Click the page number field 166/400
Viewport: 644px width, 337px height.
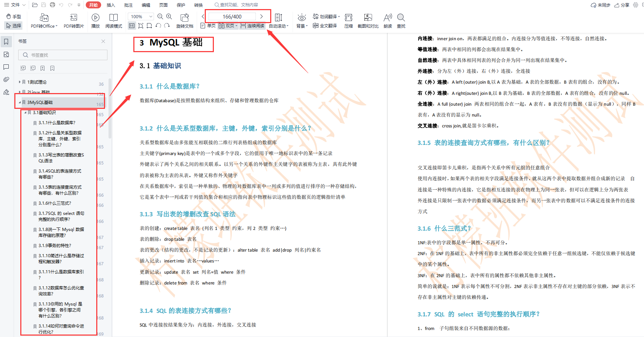point(232,16)
